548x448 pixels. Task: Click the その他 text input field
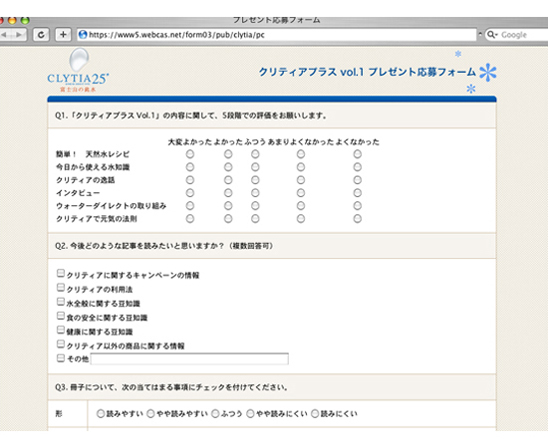pos(189,359)
